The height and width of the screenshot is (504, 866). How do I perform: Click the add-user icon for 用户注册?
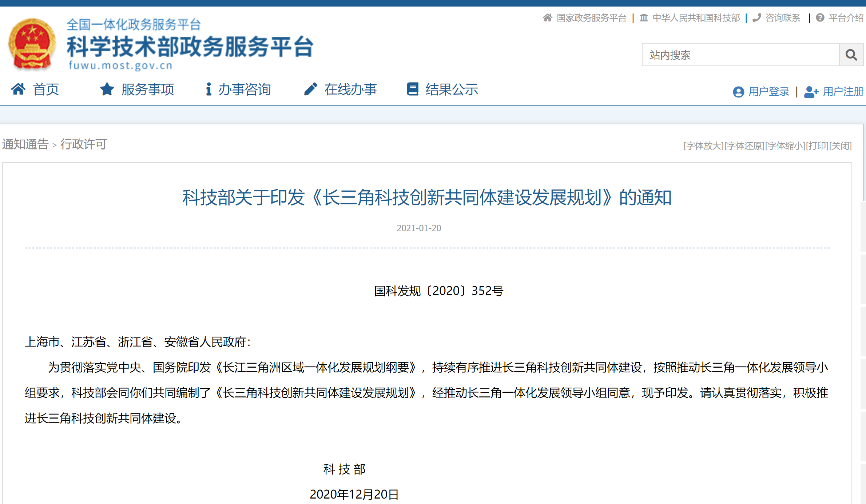[811, 92]
